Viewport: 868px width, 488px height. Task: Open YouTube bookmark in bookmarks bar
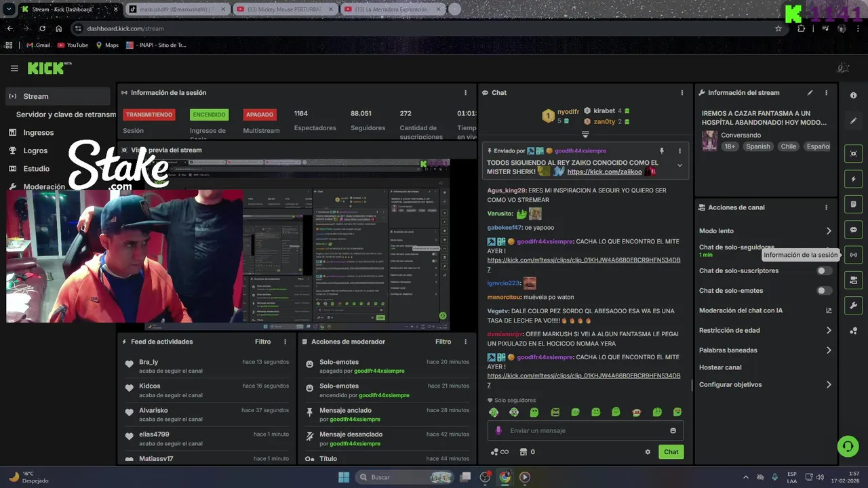[73, 45]
